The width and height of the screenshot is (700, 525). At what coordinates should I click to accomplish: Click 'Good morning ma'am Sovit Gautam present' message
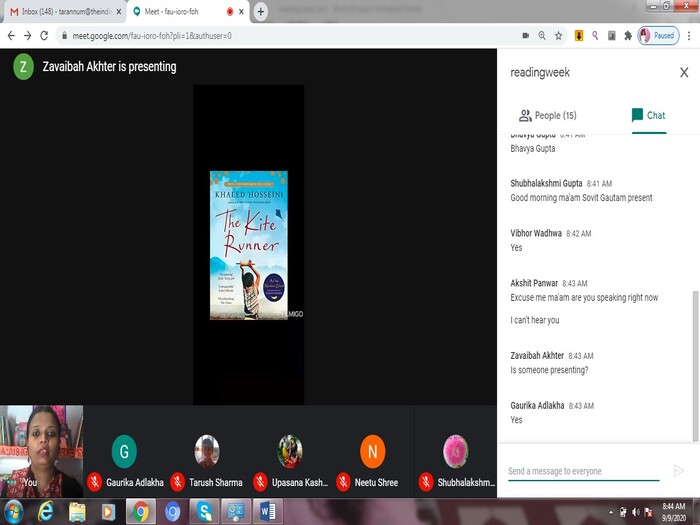(x=581, y=198)
